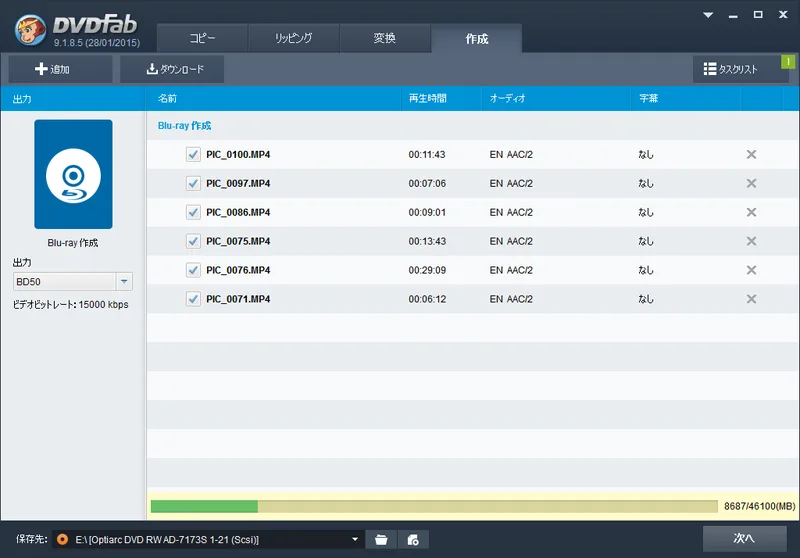Remove PIC_0086.MP4 with its X icon
Viewport: 800px width, 558px height.
pyautogui.click(x=751, y=212)
